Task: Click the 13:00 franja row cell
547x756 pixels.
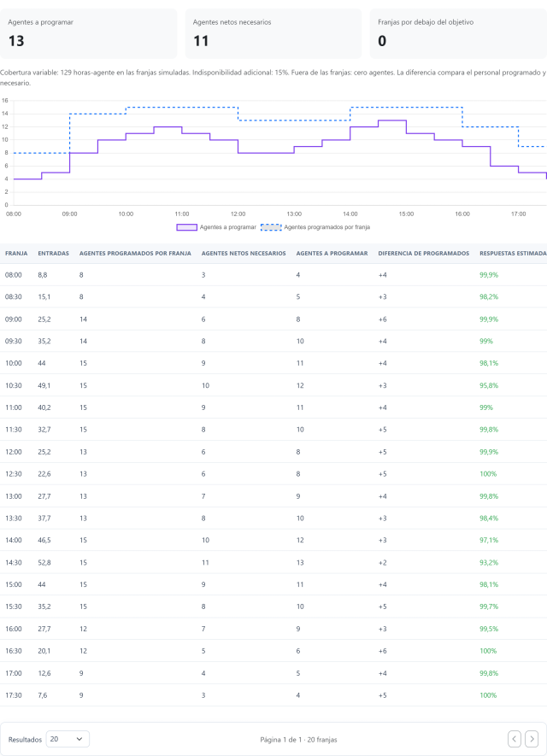Action: (x=14, y=496)
